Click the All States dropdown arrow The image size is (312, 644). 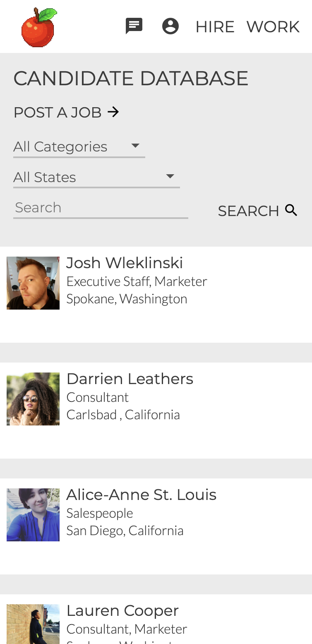(170, 176)
